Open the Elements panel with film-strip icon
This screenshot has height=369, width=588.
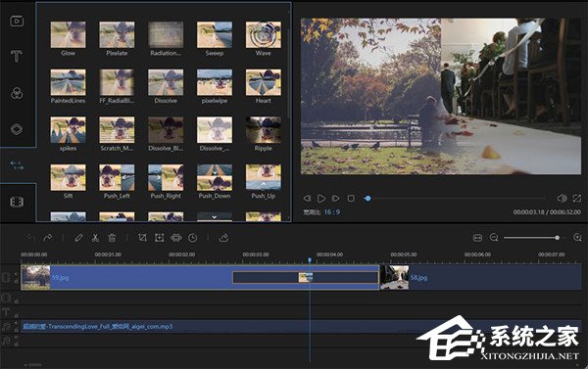click(17, 202)
